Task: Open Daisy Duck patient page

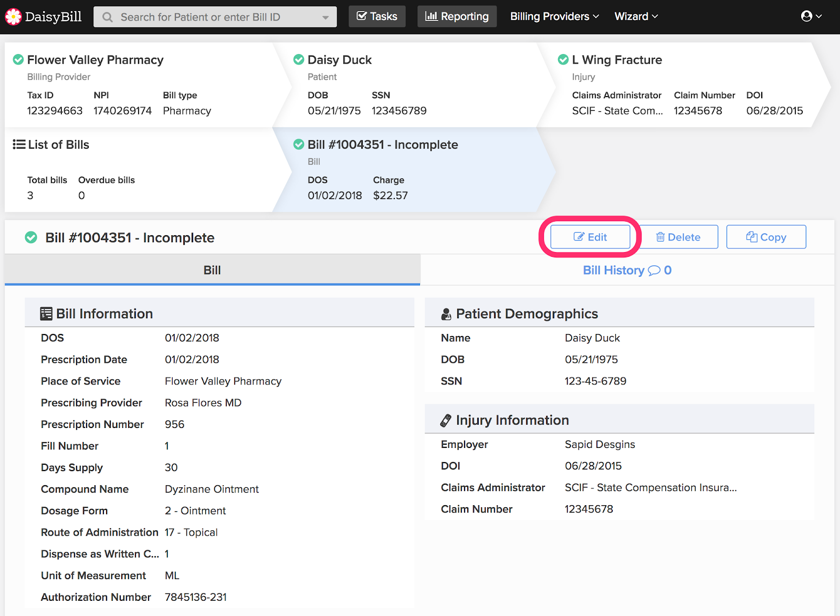Action: 340,60
